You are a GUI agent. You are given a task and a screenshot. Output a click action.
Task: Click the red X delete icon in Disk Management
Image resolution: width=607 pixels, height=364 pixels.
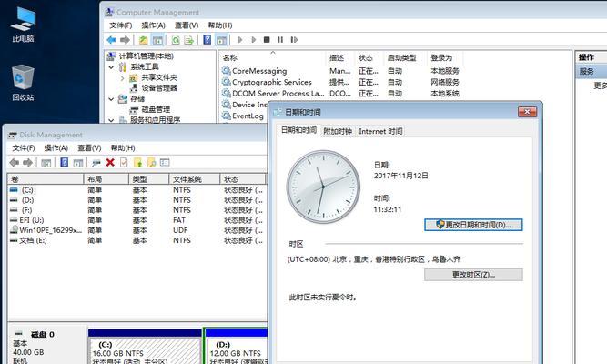click(110, 163)
